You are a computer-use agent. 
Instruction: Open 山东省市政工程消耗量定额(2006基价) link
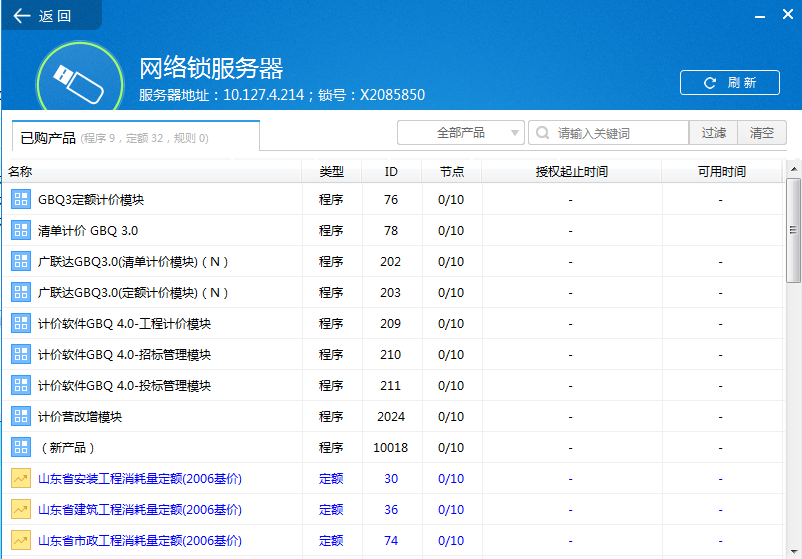click(x=140, y=541)
